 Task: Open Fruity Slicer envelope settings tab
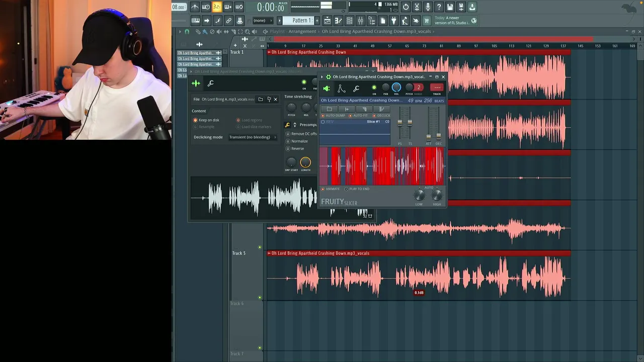tap(342, 88)
